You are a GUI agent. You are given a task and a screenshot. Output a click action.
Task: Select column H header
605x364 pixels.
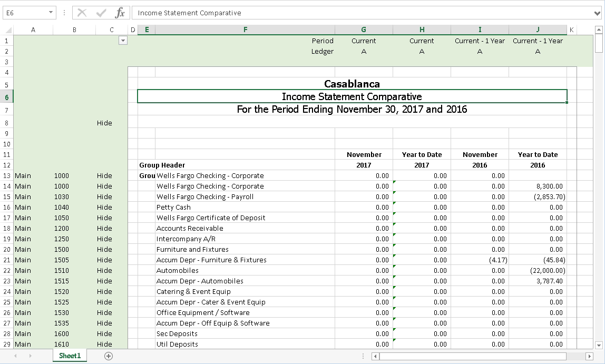click(422, 29)
